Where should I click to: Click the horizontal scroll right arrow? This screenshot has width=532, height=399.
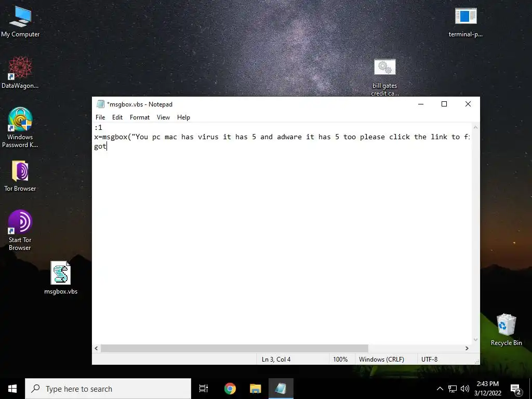467,349
